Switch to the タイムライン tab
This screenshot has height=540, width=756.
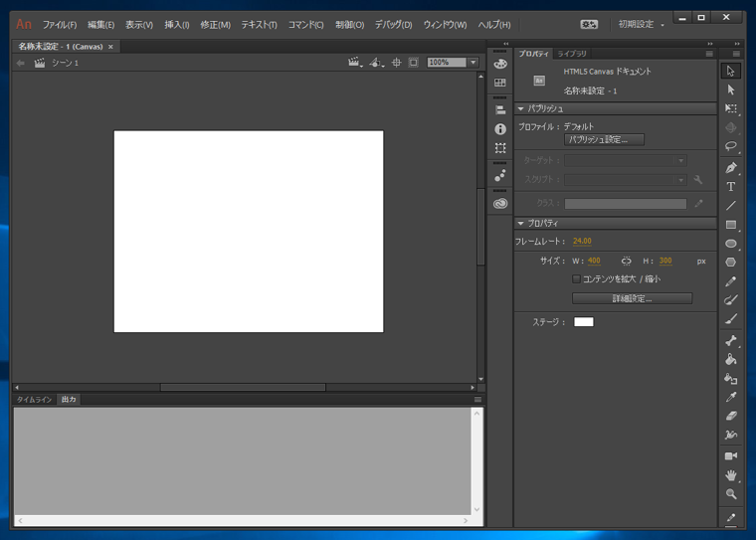pos(34,399)
